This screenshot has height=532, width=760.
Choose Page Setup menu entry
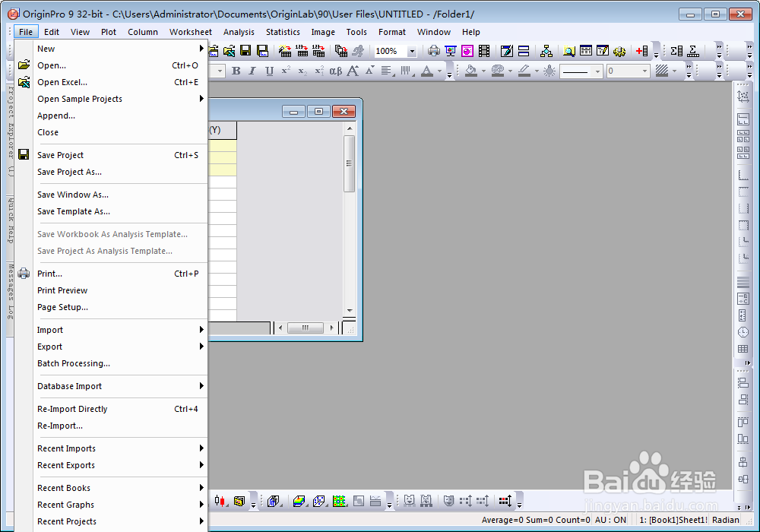tap(120, 307)
